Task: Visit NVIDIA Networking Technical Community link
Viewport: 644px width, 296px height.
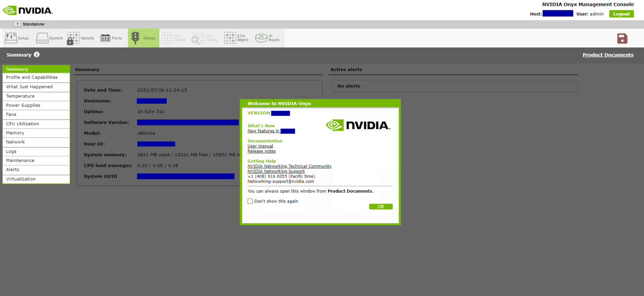Action: (289, 166)
